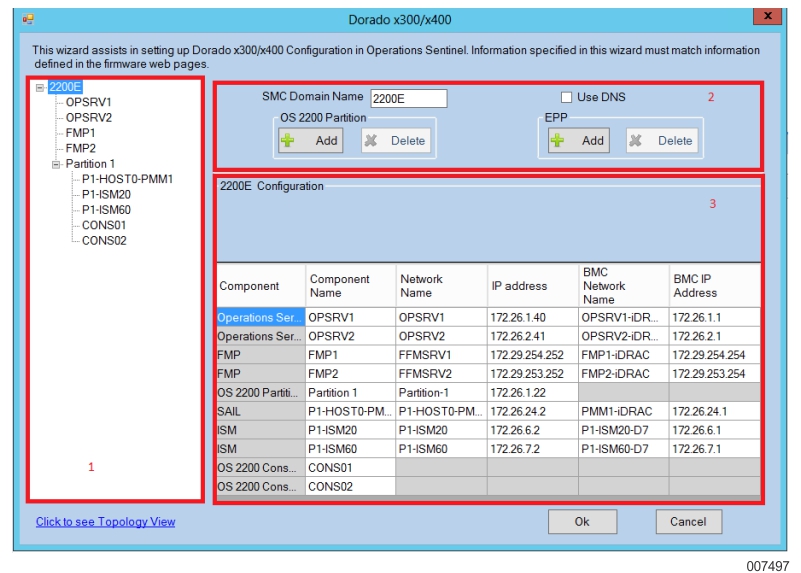Select Partition 1 in the tree
801x573 pixels.
[90, 164]
